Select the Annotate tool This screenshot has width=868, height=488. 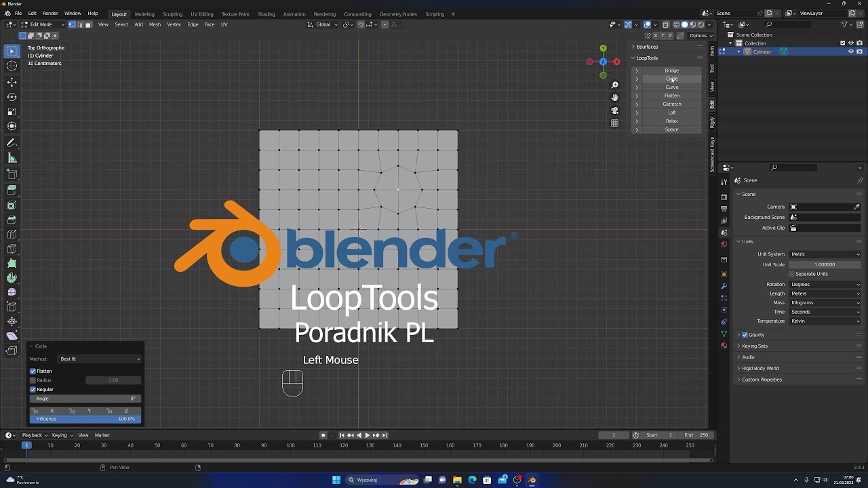point(12,143)
